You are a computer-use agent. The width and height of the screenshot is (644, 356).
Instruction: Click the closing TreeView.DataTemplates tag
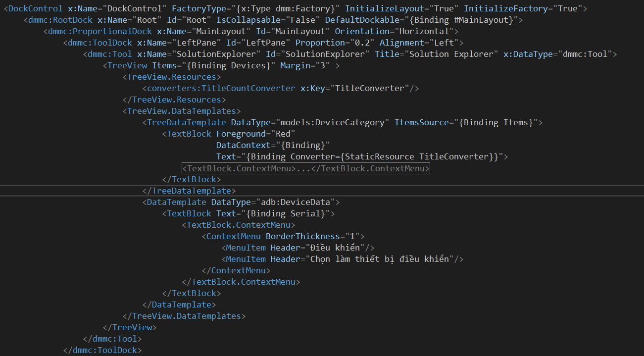(184, 316)
